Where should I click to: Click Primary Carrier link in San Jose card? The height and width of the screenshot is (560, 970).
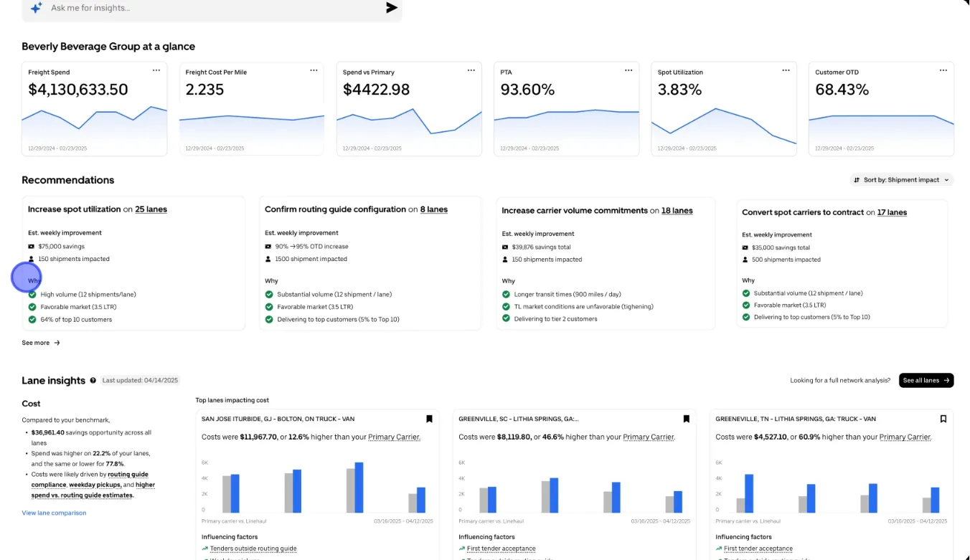393,437
